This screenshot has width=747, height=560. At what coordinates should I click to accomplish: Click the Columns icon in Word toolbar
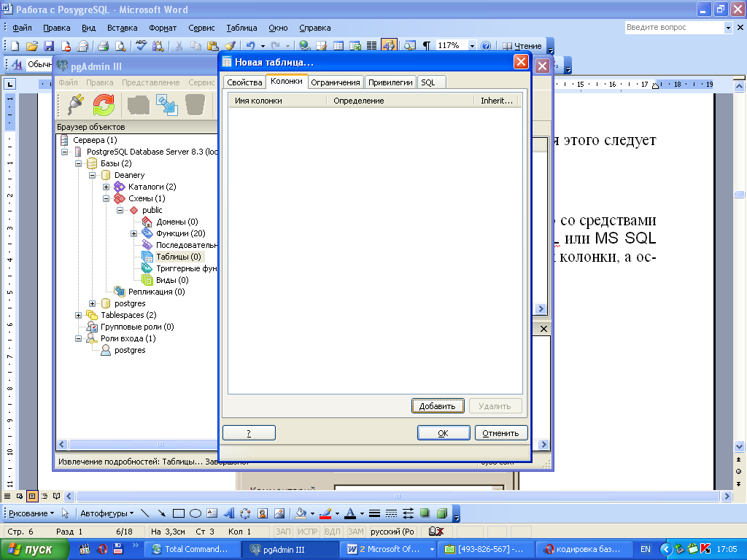[372, 46]
